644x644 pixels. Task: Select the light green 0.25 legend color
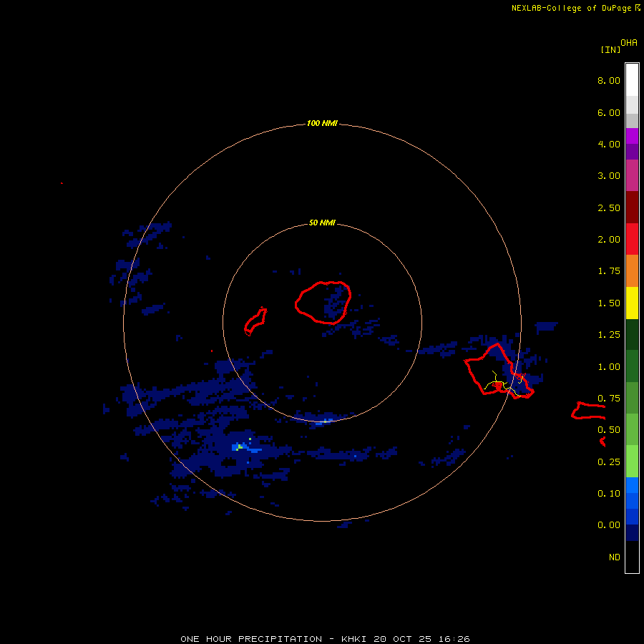(x=632, y=462)
